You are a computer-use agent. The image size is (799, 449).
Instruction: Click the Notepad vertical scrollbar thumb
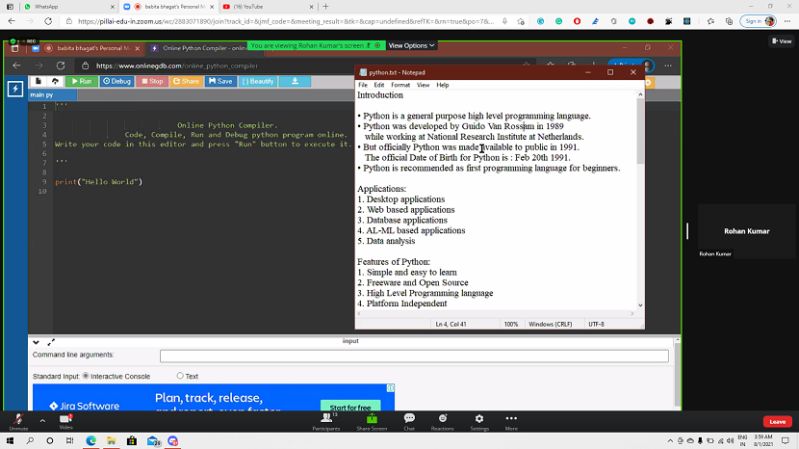coord(640,131)
